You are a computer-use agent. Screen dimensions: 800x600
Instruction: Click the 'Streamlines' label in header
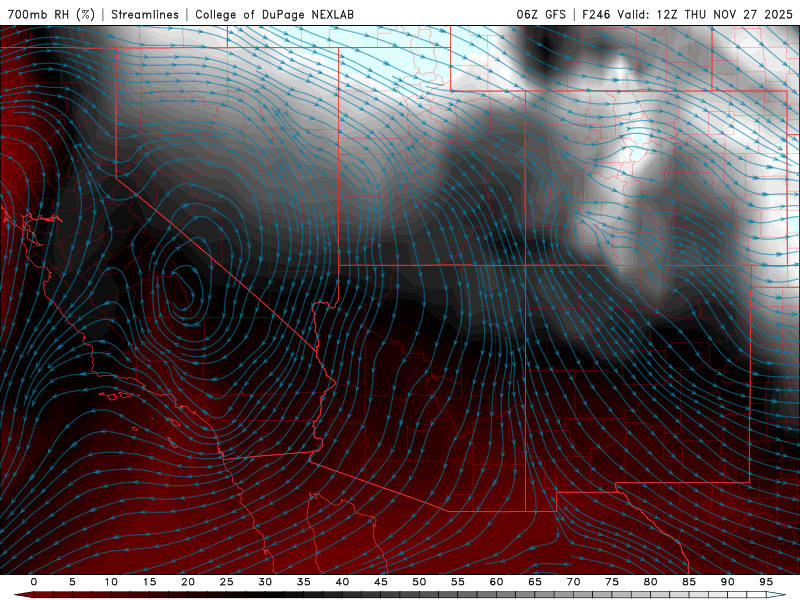point(145,14)
